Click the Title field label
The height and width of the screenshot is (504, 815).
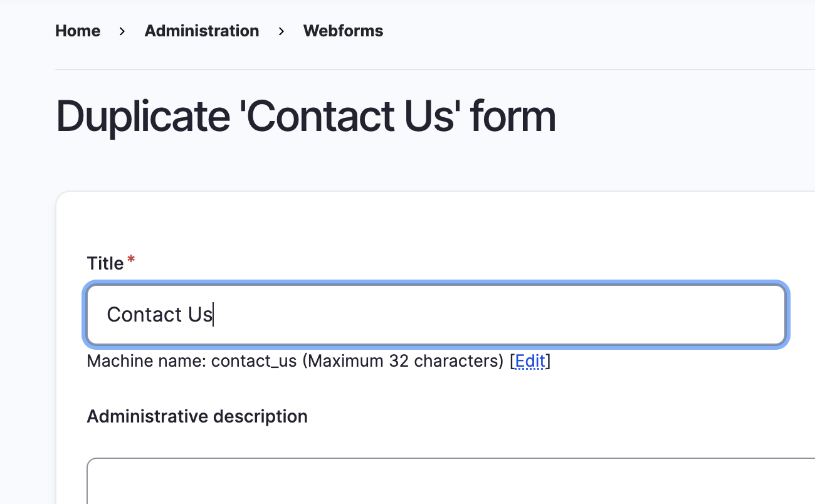tap(105, 263)
